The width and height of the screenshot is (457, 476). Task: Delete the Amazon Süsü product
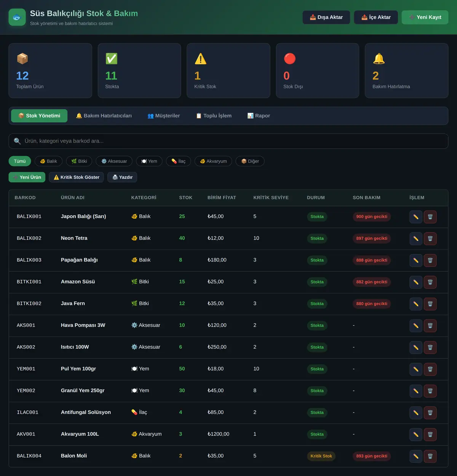430,282
